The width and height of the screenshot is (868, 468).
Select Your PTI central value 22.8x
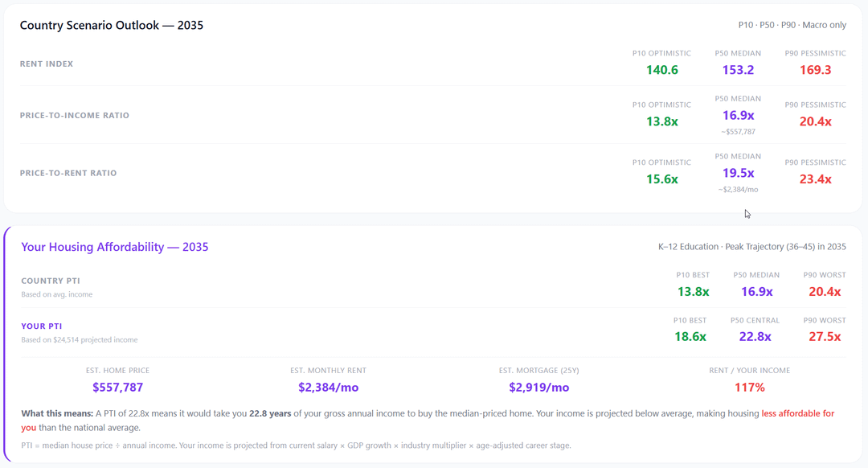click(755, 337)
